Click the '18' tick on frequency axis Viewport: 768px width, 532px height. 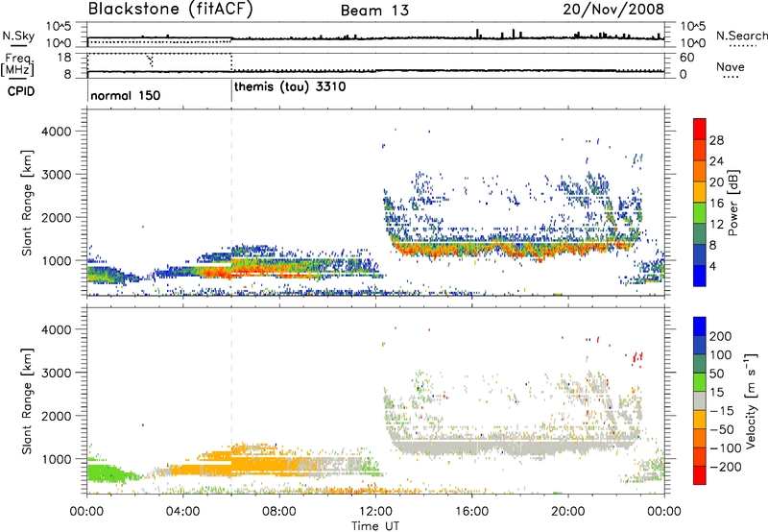[x=64, y=58]
